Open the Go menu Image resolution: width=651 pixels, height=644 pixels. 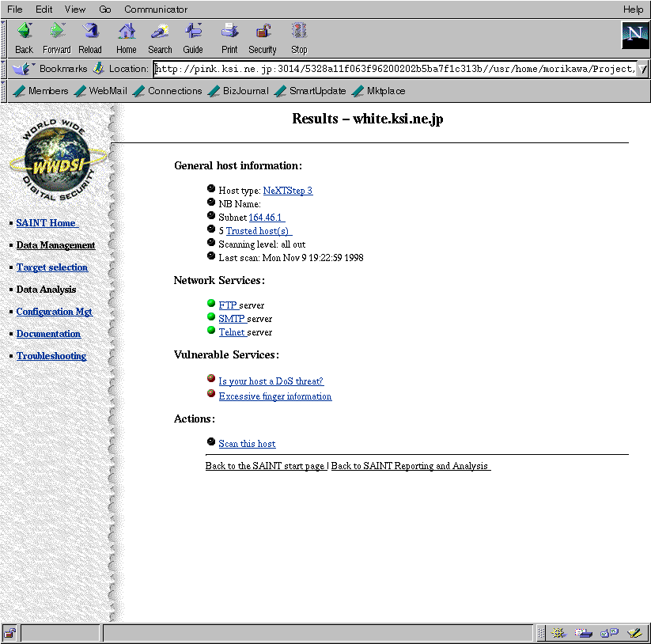(x=104, y=9)
